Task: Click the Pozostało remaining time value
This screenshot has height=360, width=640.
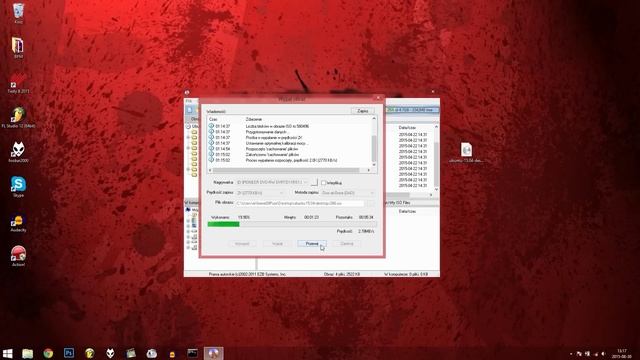Action: (366, 218)
